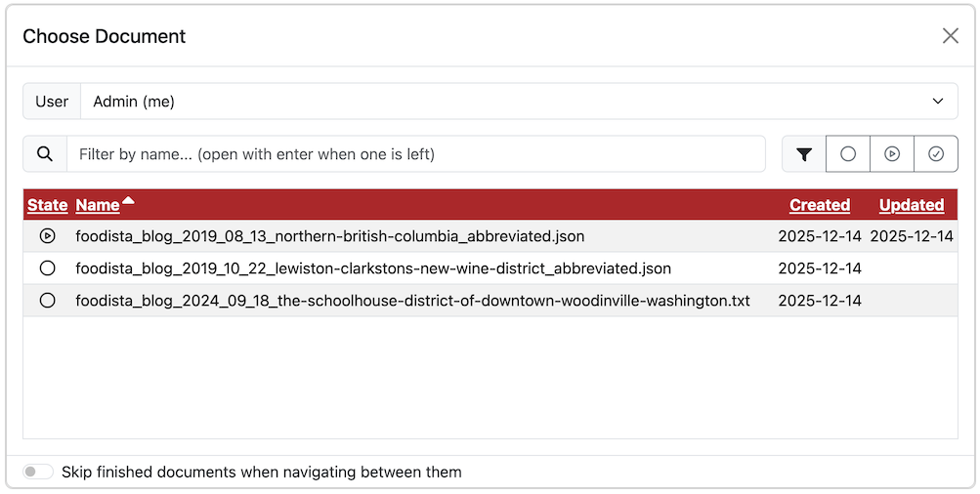Click the funnel filter icon
Screen dimensions: 980x494
coord(804,154)
